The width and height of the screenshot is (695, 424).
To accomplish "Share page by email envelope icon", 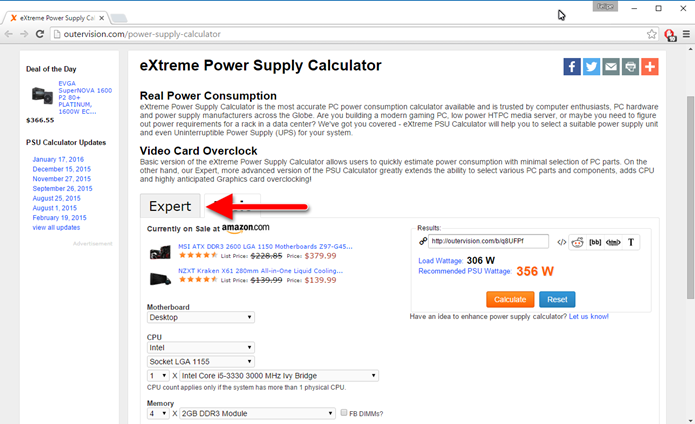I will click(611, 67).
